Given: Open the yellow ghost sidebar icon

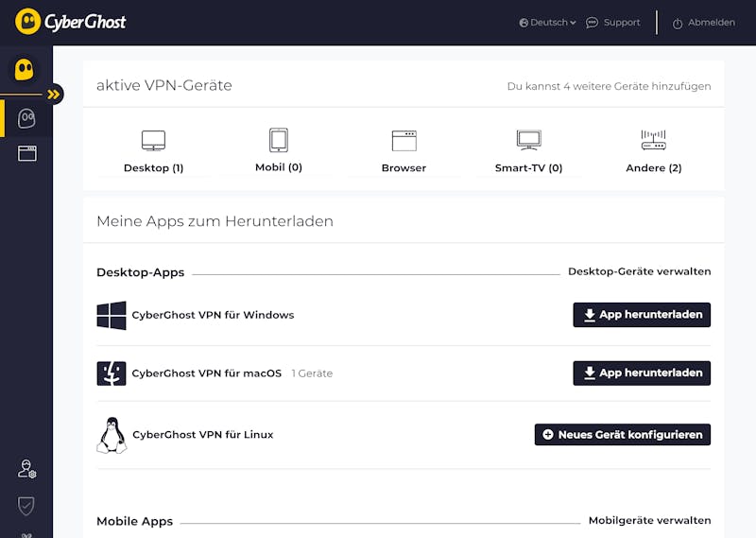Looking at the screenshot, I should point(25,70).
